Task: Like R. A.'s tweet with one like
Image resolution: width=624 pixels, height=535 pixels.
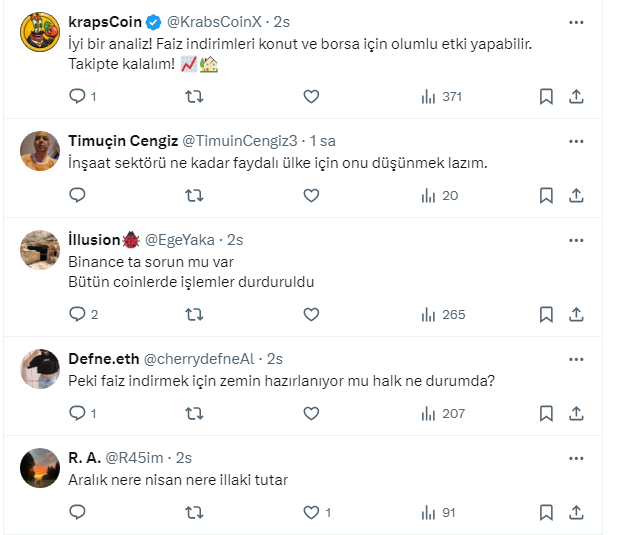Action: point(311,512)
